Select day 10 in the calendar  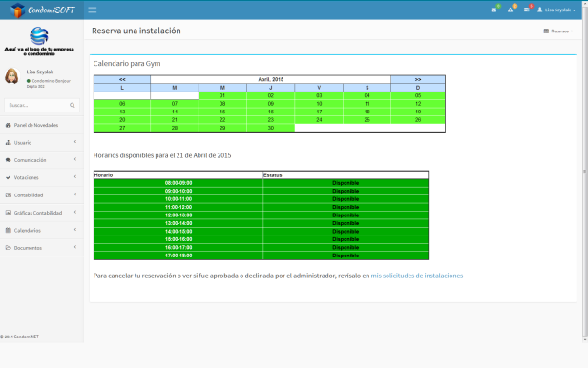point(319,104)
